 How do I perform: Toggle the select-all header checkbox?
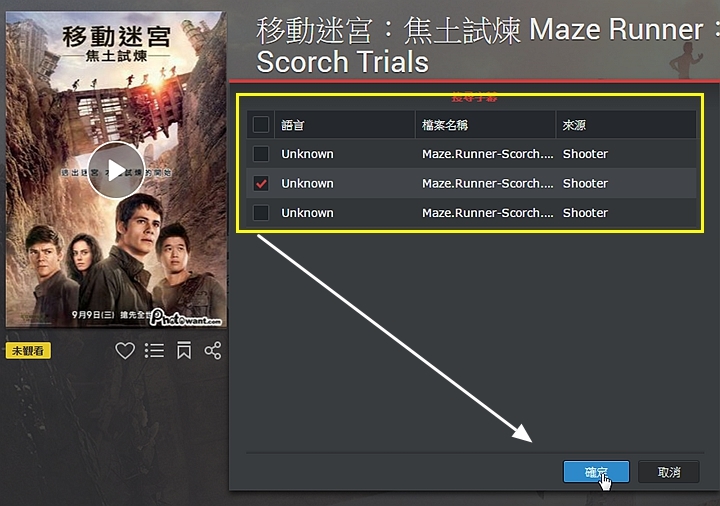tap(261, 124)
